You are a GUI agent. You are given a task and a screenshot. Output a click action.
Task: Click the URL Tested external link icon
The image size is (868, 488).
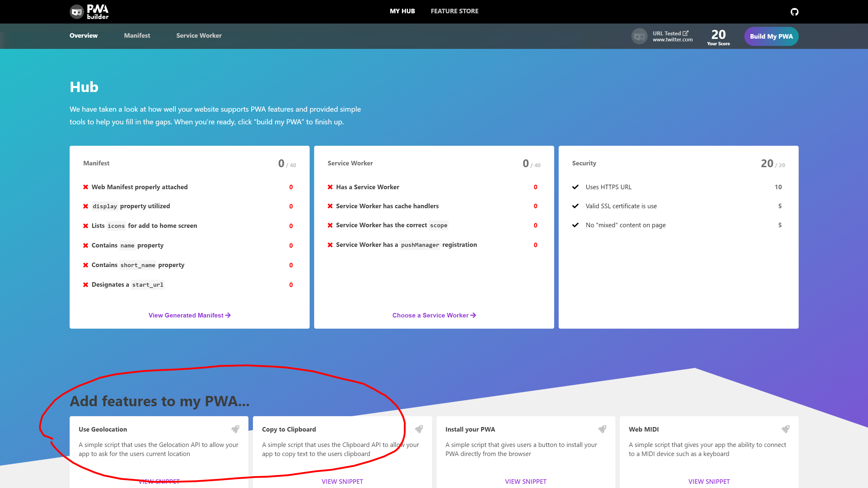click(685, 33)
